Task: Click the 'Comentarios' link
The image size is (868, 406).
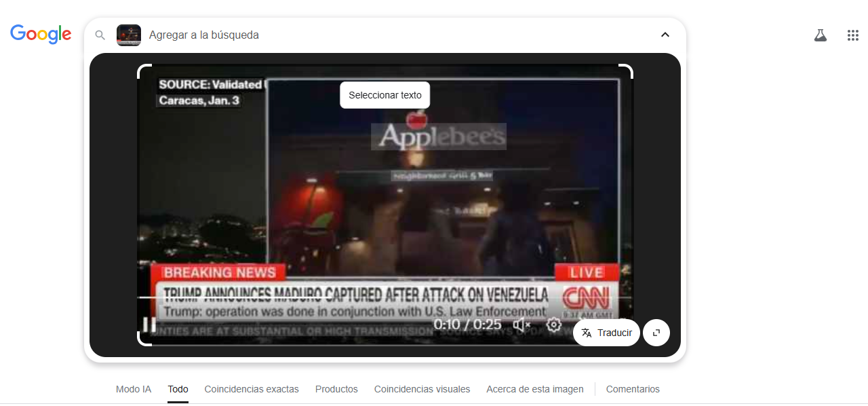Action: click(633, 389)
